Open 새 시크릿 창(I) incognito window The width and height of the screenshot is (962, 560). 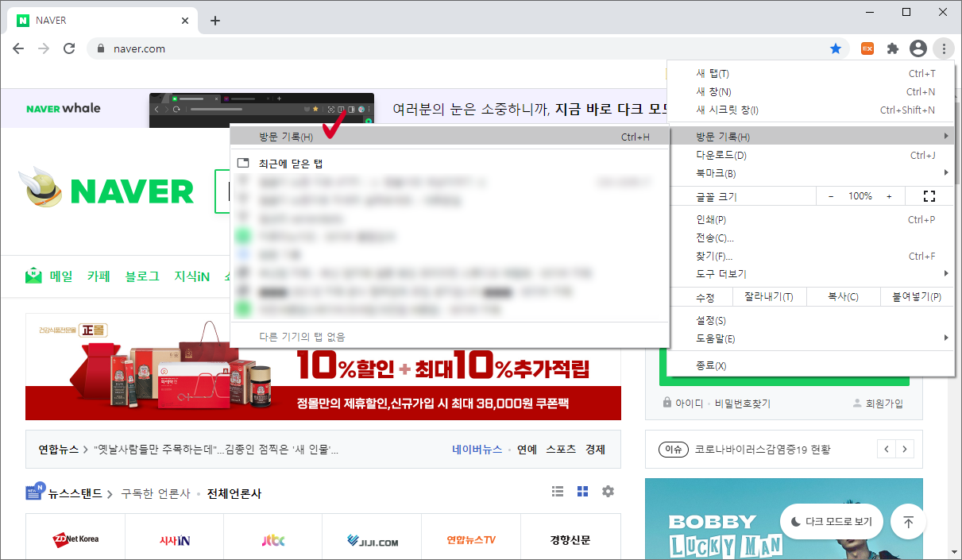click(x=811, y=110)
